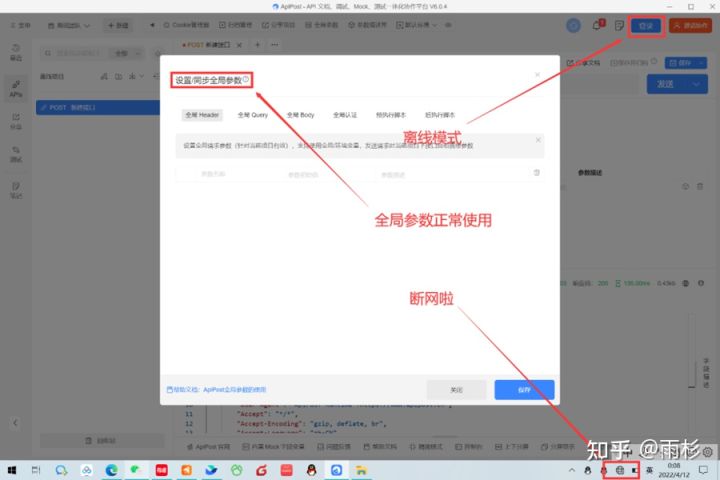Open 参数描述库 in top toolbar
Image resolution: width=720 pixels, height=480 pixels.
(x=367, y=25)
